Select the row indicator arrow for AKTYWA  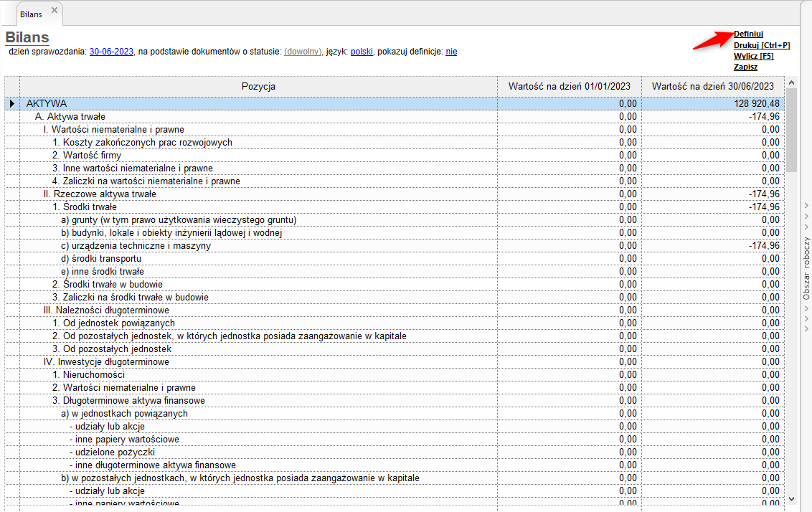pos(11,103)
